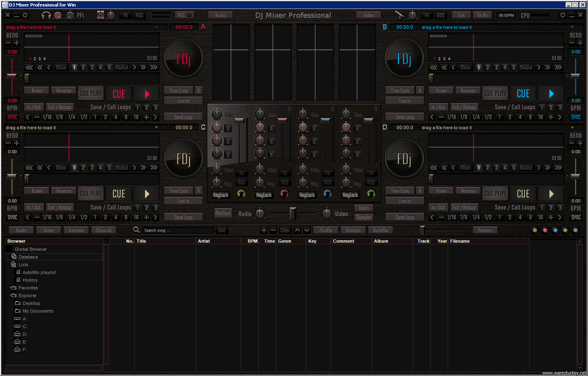The height and width of the screenshot is (376, 588).
Task: Click the Shuffle button
Action: tap(325, 230)
